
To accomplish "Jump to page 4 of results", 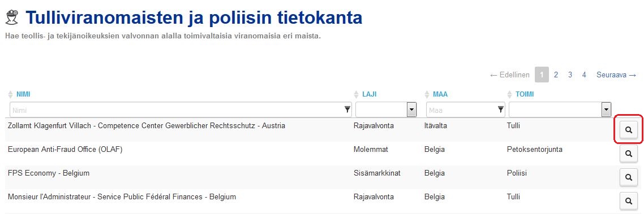I will (584, 75).
